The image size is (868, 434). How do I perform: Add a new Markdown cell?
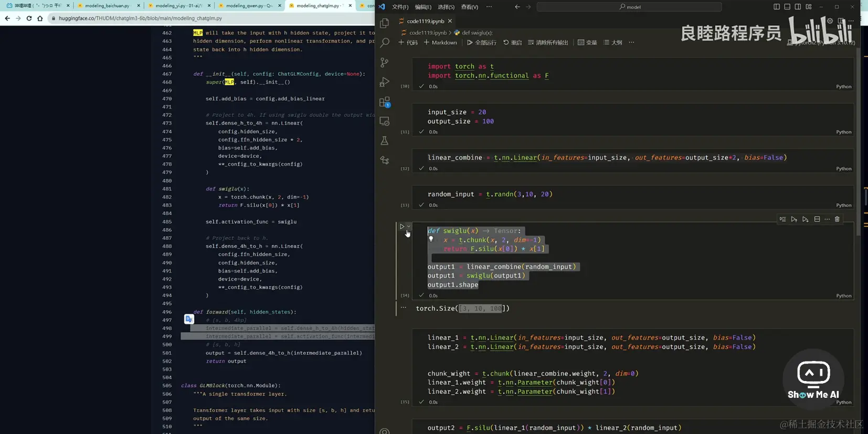click(440, 43)
